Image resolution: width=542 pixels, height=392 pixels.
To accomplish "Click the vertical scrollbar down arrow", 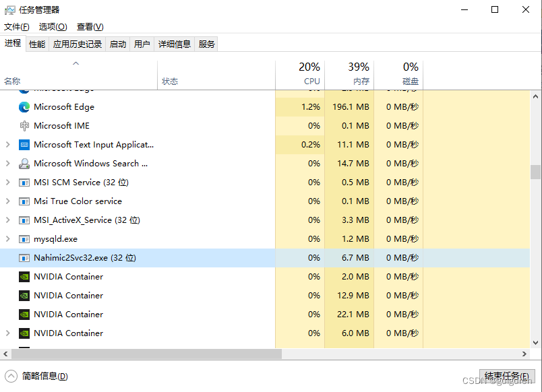I will pyautogui.click(x=535, y=343).
